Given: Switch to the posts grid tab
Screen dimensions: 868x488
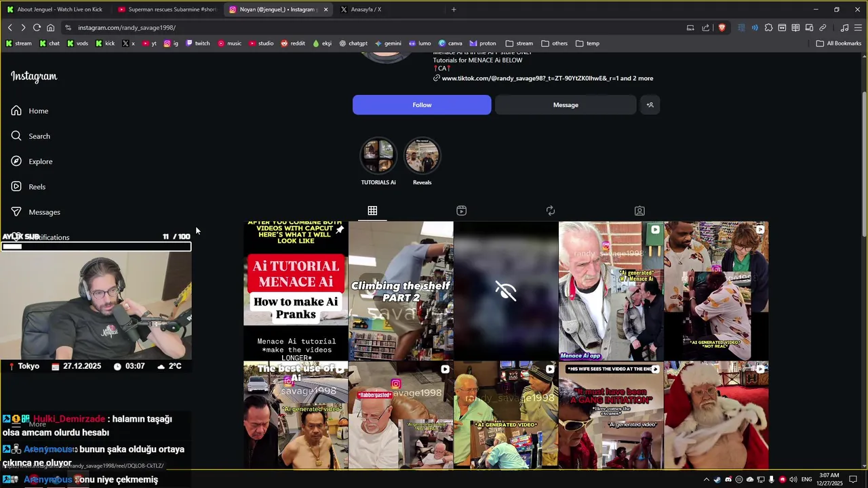Looking at the screenshot, I should pos(372,211).
